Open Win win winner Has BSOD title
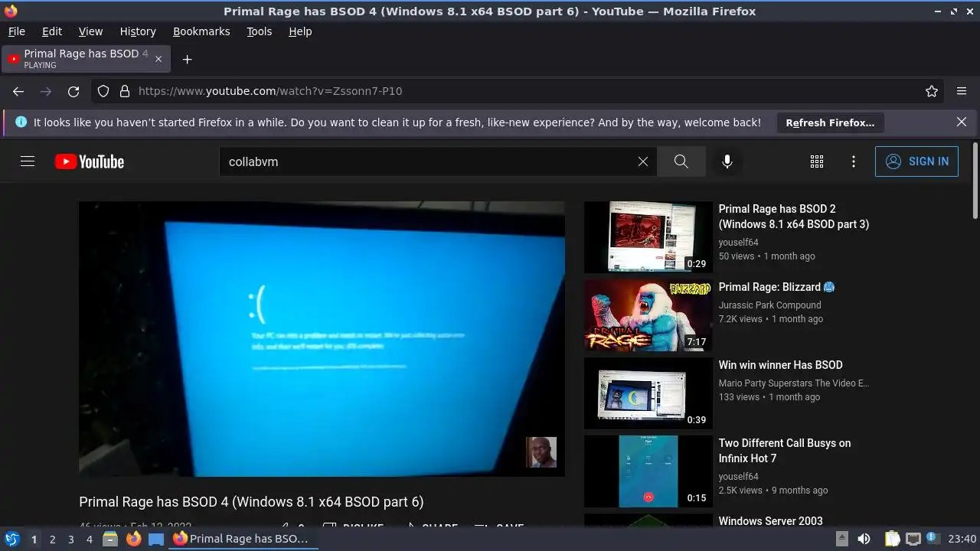Viewport: 980px width, 551px height. point(780,365)
